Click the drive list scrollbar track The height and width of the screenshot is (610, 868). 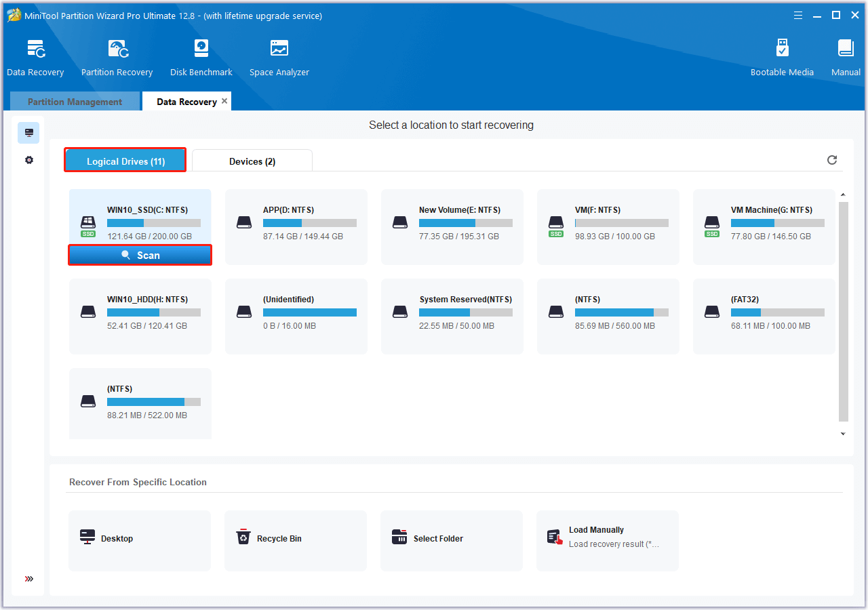[843, 313]
